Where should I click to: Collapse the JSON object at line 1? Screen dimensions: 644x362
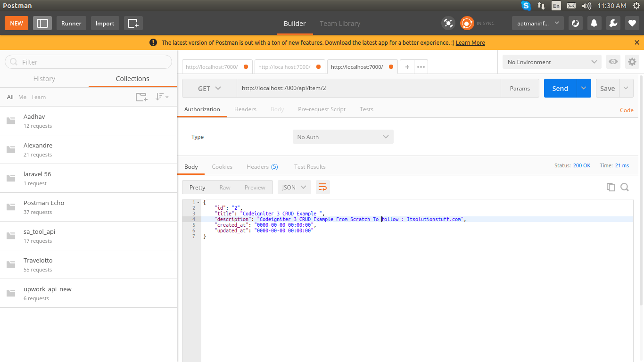point(198,203)
